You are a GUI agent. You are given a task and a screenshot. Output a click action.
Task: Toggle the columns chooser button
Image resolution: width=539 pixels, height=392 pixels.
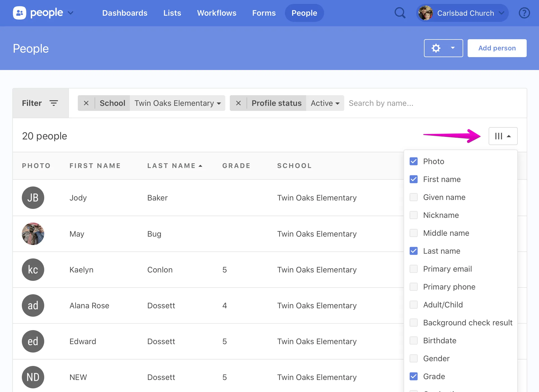click(503, 136)
